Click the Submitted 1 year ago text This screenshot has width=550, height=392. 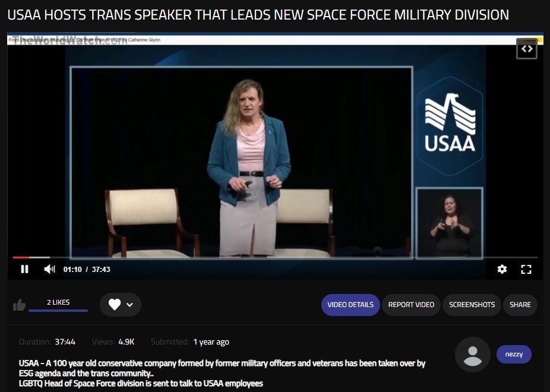tap(211, 342)
